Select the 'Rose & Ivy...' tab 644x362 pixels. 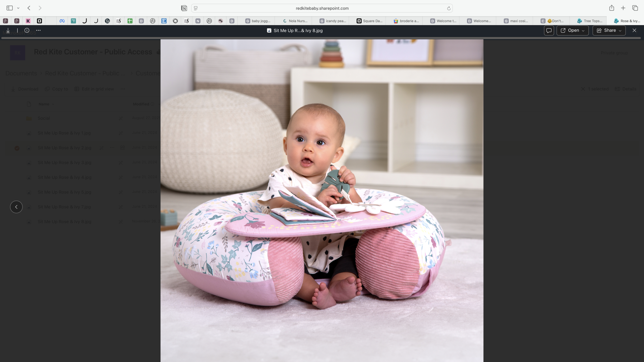(625, 21)
